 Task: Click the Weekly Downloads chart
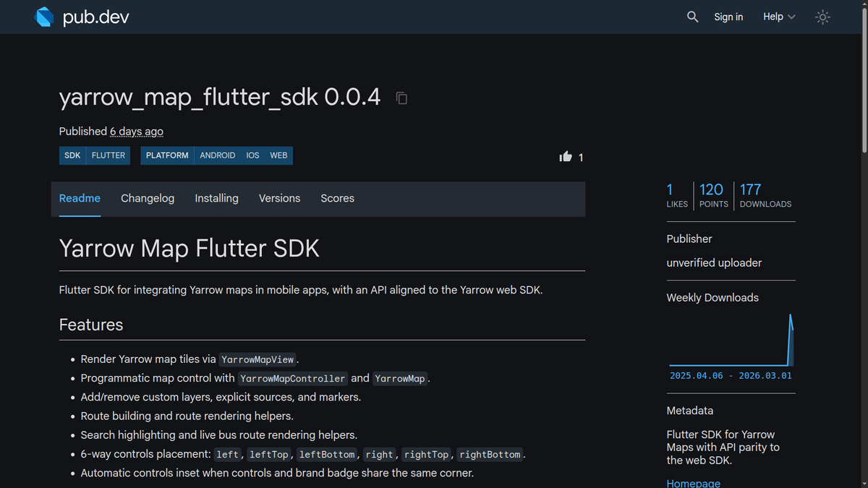tap(731, 347)
